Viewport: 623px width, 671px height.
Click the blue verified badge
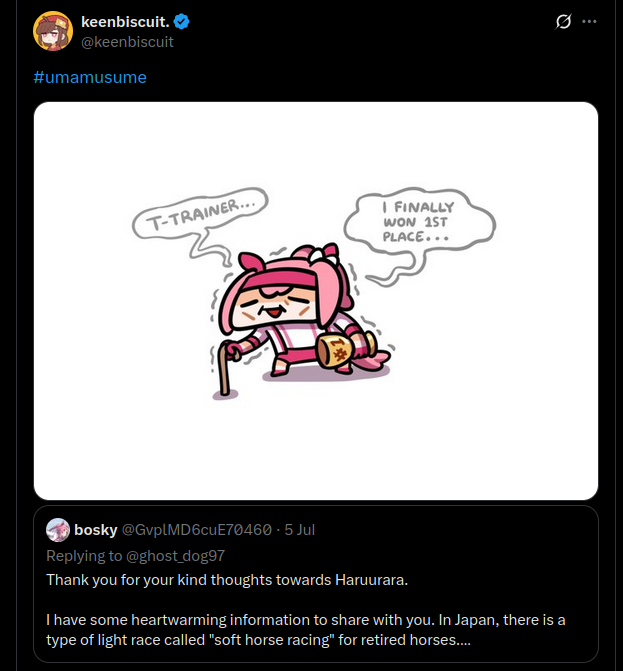183,22
